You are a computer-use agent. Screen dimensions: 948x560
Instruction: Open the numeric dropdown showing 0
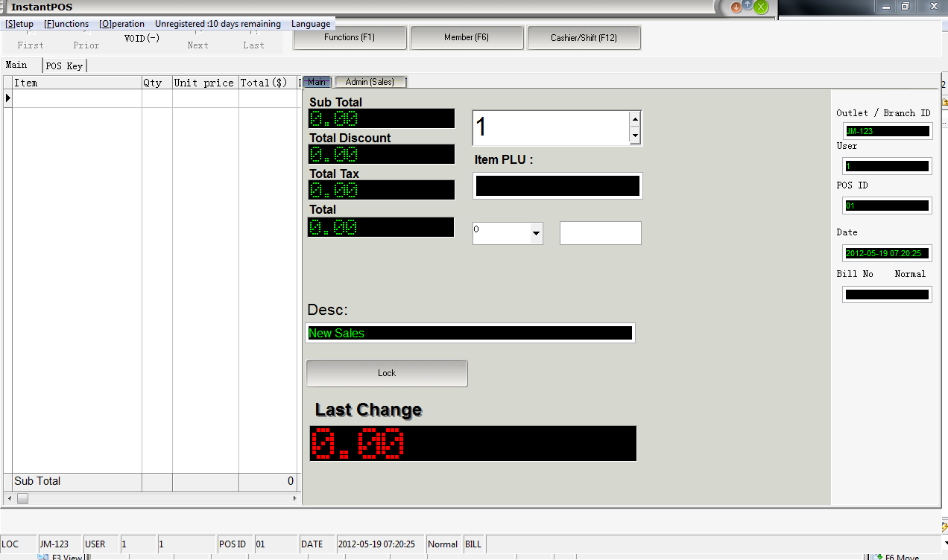click(x=534, y=232)
